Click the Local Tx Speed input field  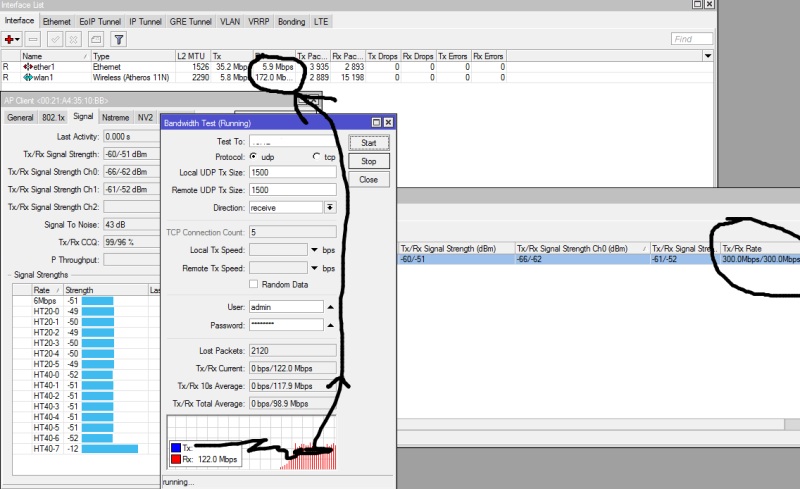coord(278,250)
